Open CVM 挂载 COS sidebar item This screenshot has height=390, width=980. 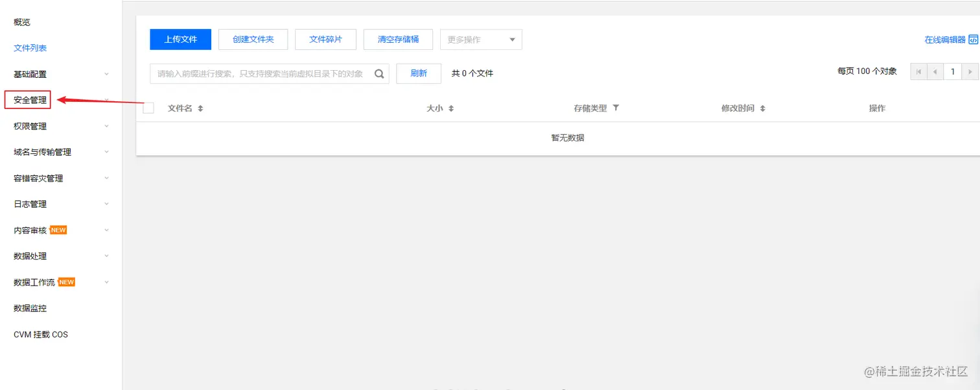coord(41,334)
